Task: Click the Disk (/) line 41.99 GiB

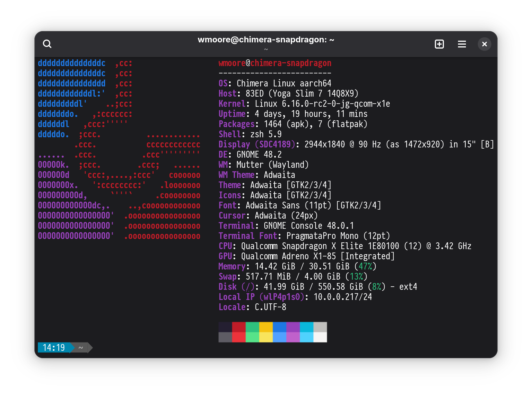Action: click(318, 287)
